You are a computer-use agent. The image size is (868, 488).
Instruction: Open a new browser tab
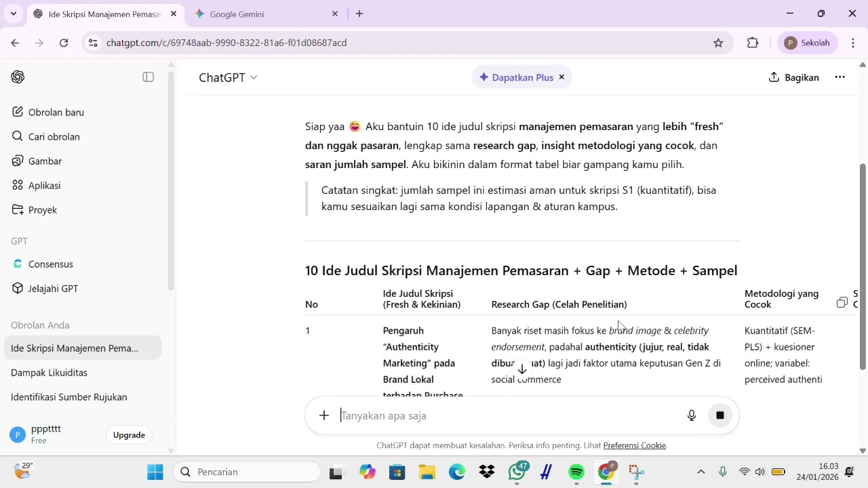(x=359, y=14)
